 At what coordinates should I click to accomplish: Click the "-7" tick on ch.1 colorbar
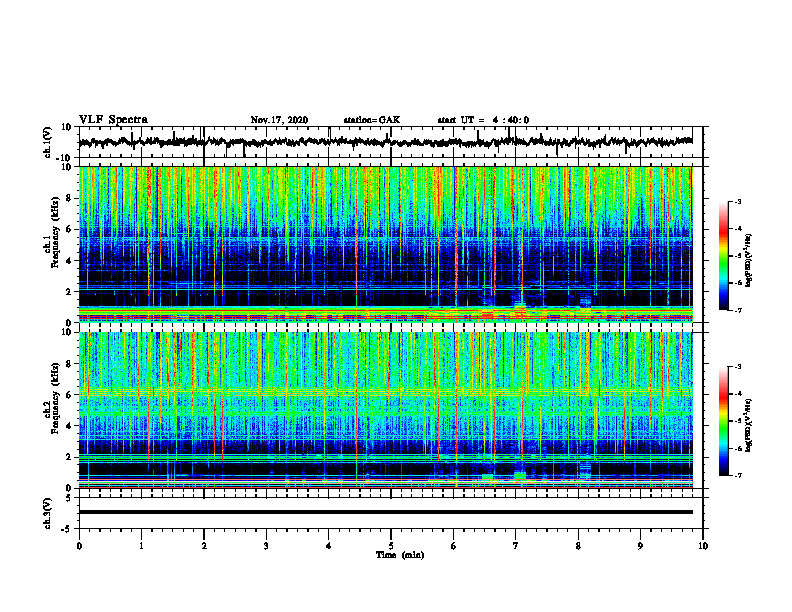[x=738, y=310]
